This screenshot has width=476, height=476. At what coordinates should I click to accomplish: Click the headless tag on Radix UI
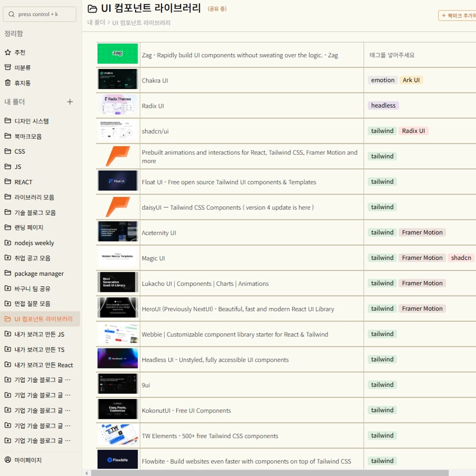[383, 106]
